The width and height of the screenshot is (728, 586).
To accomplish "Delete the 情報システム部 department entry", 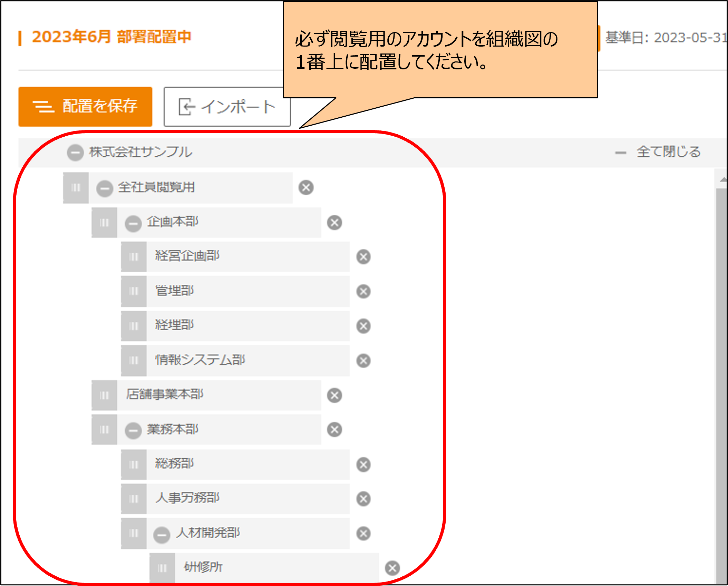I will pos(363,361).
